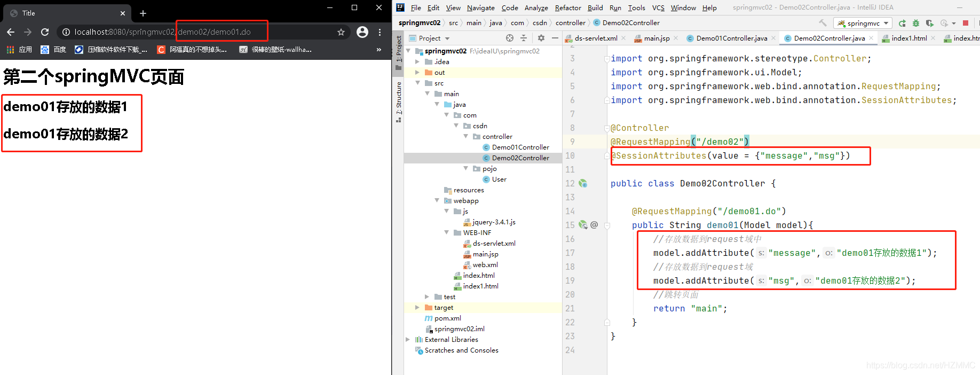980x375 pixels.
Task: Close the main.jsp editor tab
Action: point(676,38)
